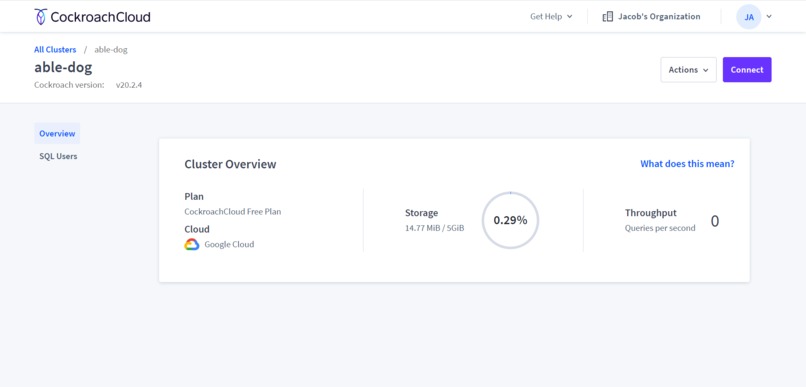Switch to SQL Users sidebar tab
Image resolution: width=806 pixels, height=387 pixels.
pos(58,156)
